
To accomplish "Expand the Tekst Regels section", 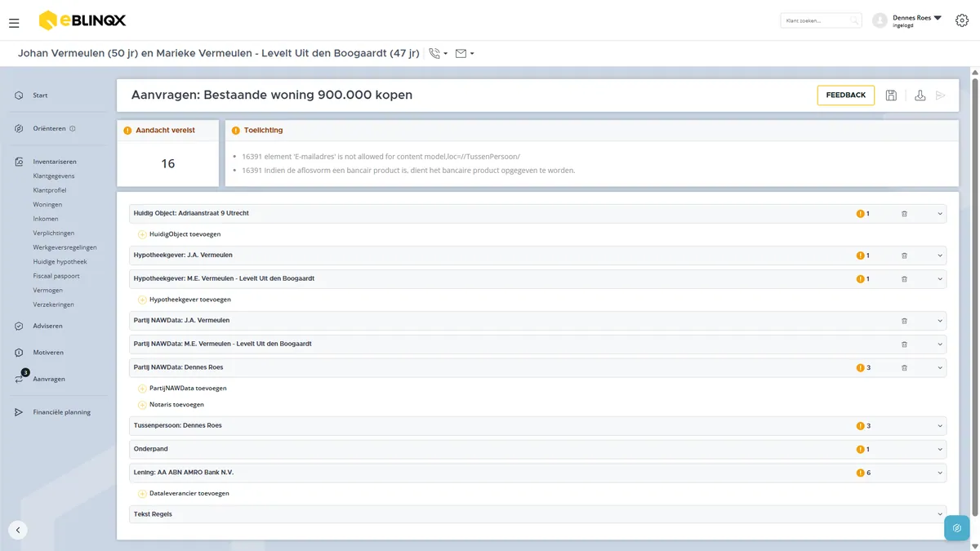I will 940,514.
